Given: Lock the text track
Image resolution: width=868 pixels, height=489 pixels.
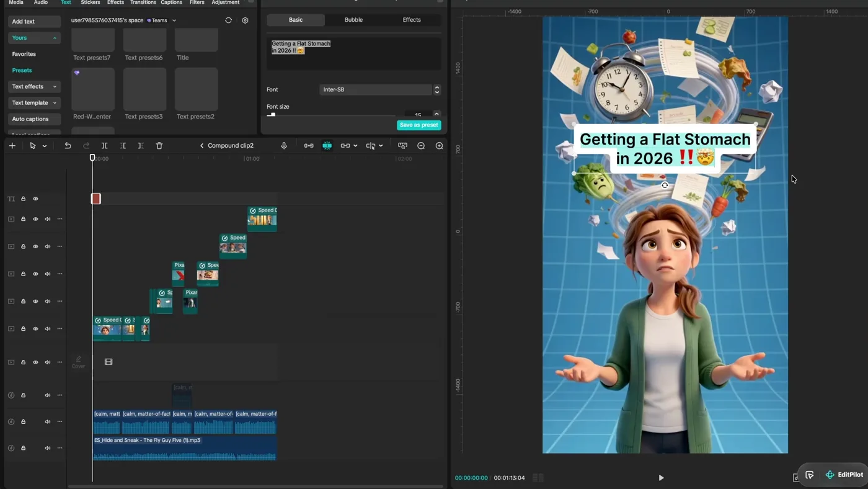Looking at the screenshot, I should tap(24, 199).
